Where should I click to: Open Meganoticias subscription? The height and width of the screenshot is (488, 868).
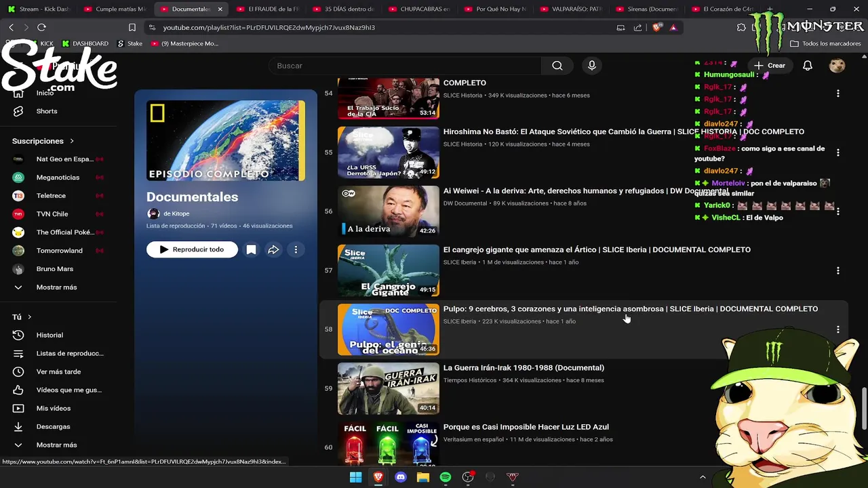tap(58, 178)
